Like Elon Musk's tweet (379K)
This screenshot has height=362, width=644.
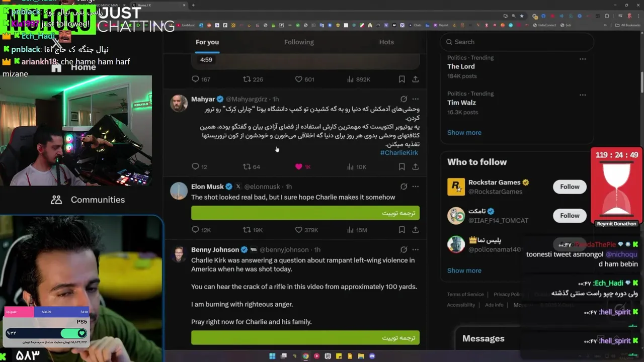tap(306, 230)
